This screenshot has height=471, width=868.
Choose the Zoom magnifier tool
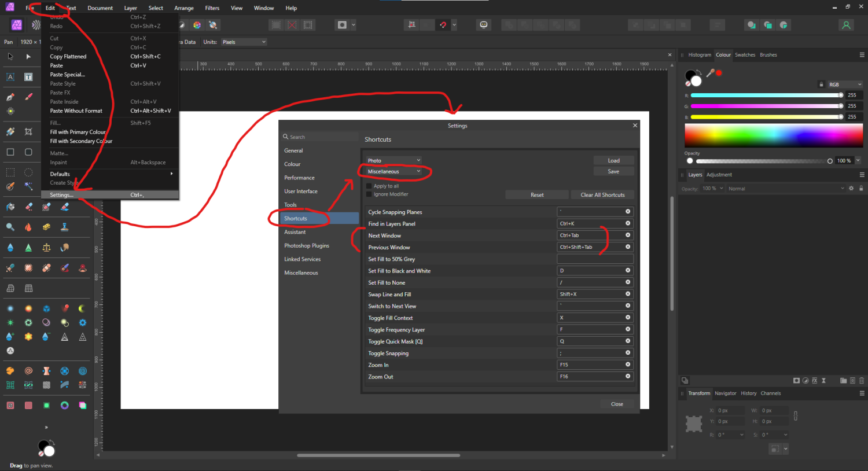(x=10, y=227)
